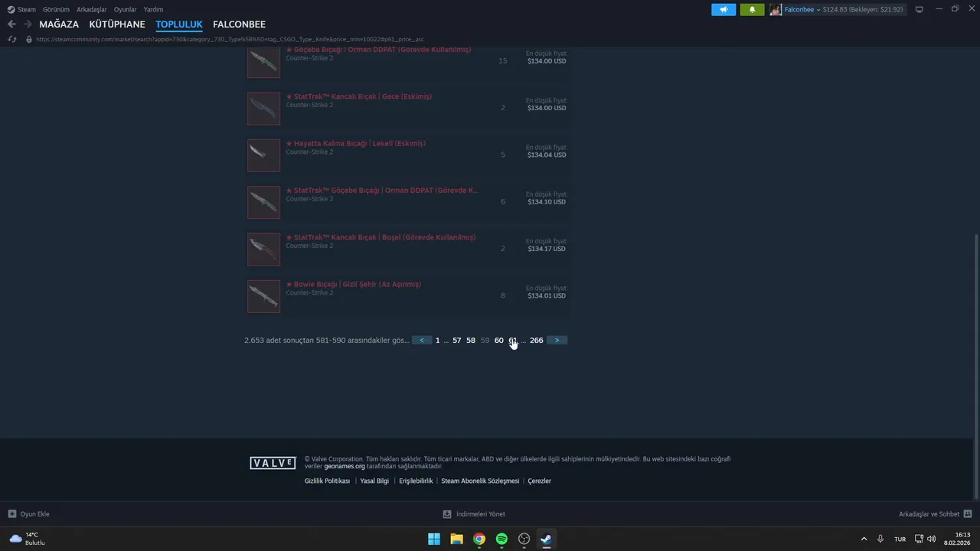The height and width of the screenshot is (551, 980).
Task: Open Bowie Bıçağı Gizli Şehir thumbnail
Action: [263, 296]
